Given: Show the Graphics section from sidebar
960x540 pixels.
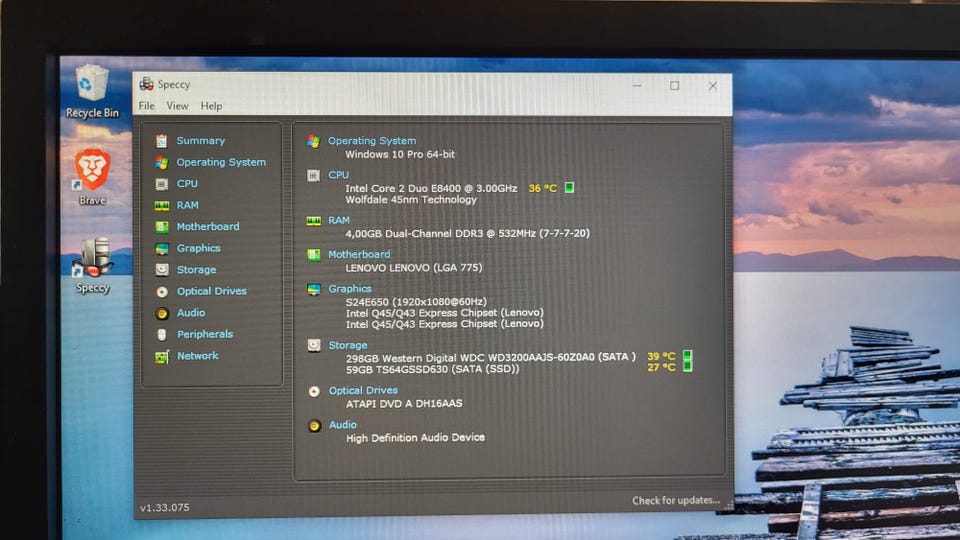Looking at the screenshot, I should (x=198, y=248).
